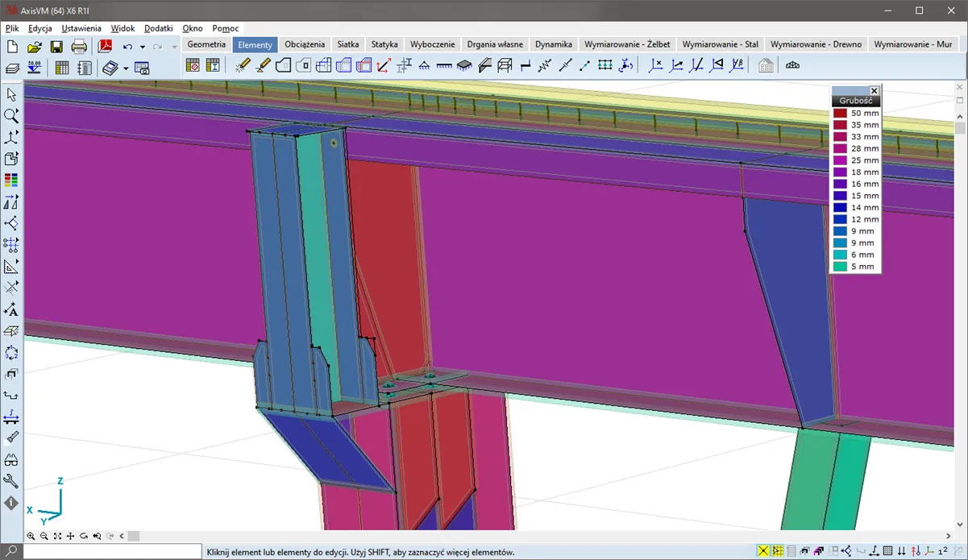The height and width of the screenshot is (560, 968).
Task: Click the wrench settings icon in the left sidebar
Action: coord(11,481)
